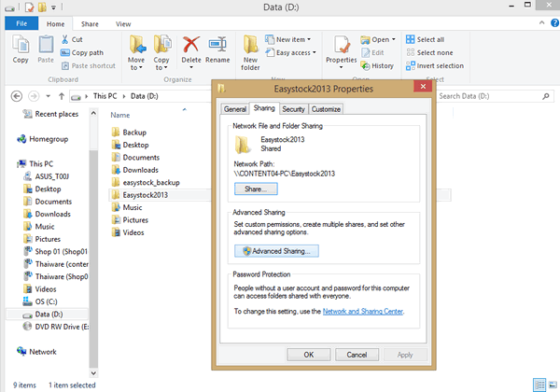Go up one level with Up arrow
The height and width of the screenshot is (392, 560).
62,96
